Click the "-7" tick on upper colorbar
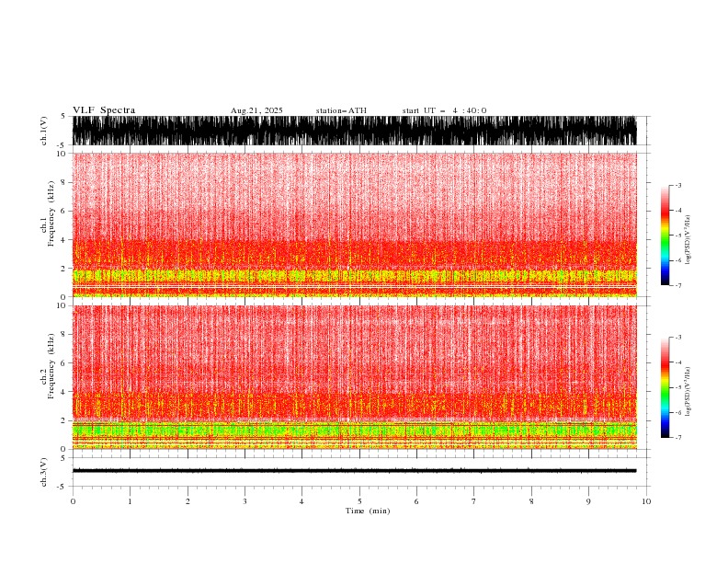Image resolution: width=728 pixels, height=563 pixels. click(678, 285)
